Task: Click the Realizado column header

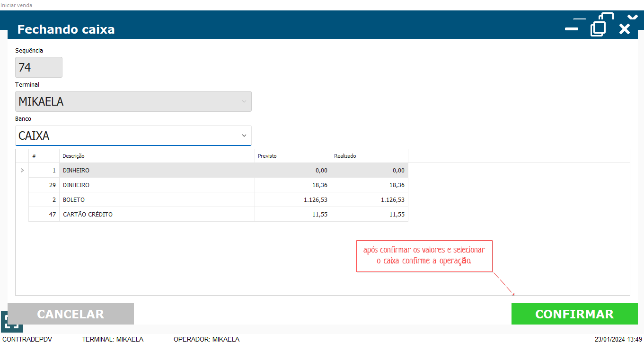Action: pos(370,156)
